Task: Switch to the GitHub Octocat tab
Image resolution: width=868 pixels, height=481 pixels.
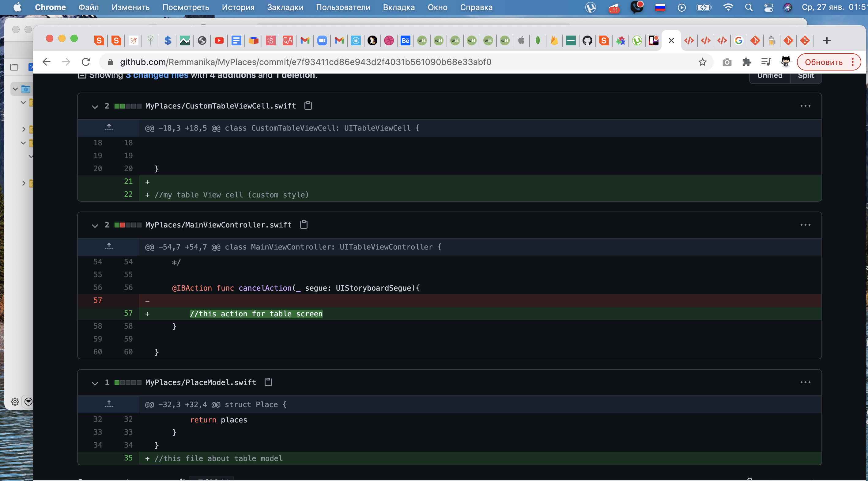Action: click(x=587, y=41)
